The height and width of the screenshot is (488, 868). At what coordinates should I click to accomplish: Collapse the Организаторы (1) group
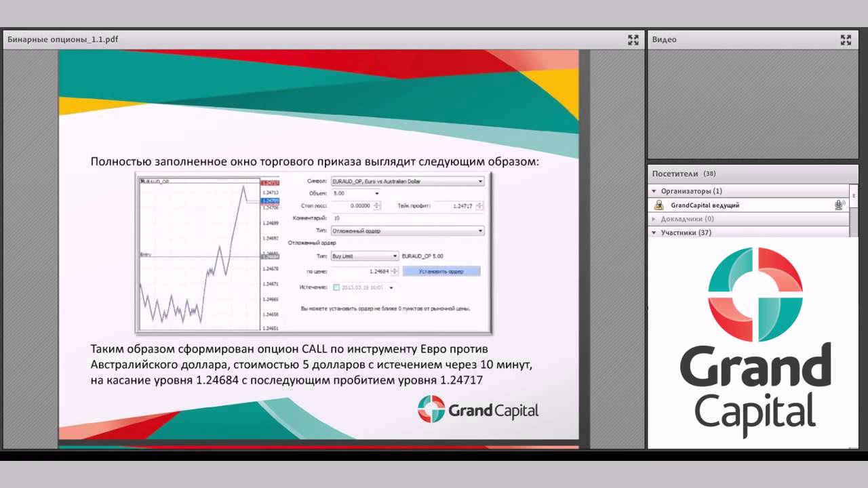pyautogui.click(x=654, y=191)
